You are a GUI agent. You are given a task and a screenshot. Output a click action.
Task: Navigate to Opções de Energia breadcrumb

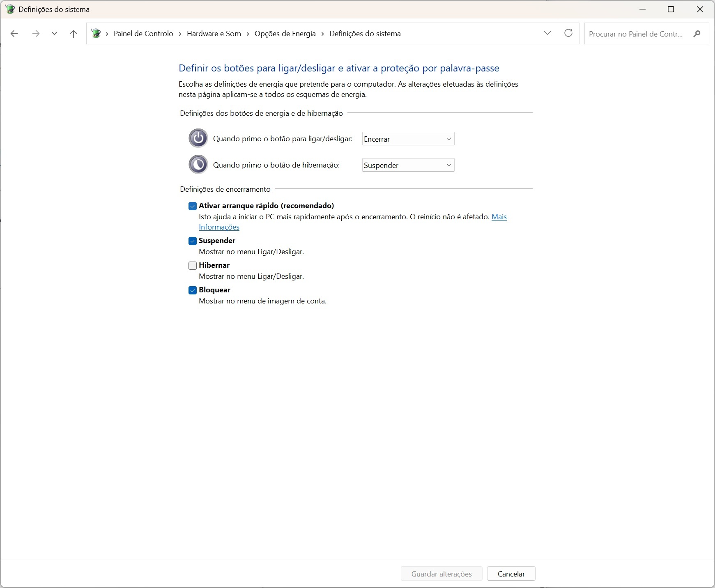pyautogui.click(x=285, y=34)
